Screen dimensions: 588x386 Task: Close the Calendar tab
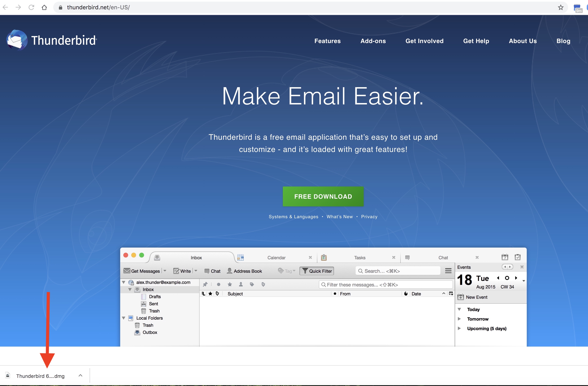click(x=310, y=257)
